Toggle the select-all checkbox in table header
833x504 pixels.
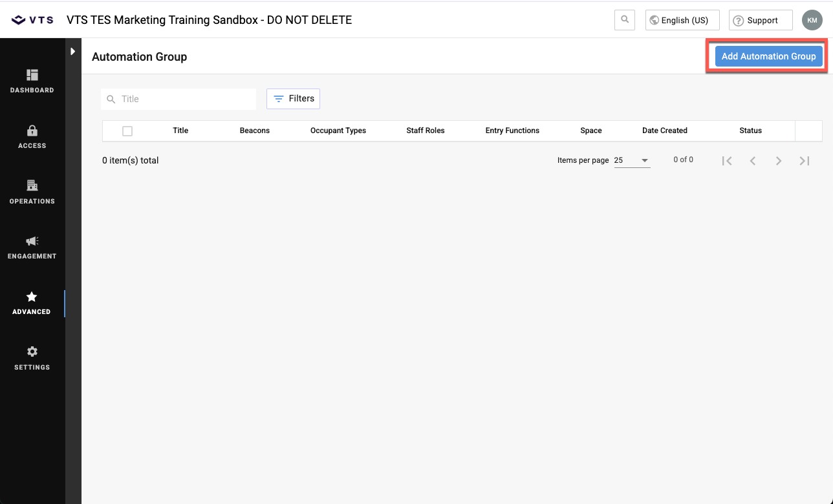tap(127, 131)
